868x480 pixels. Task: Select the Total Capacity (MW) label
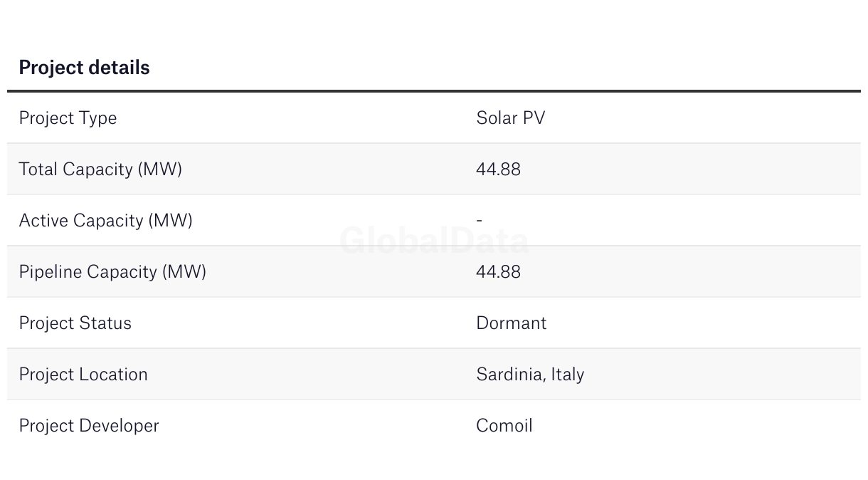(100, 169)
